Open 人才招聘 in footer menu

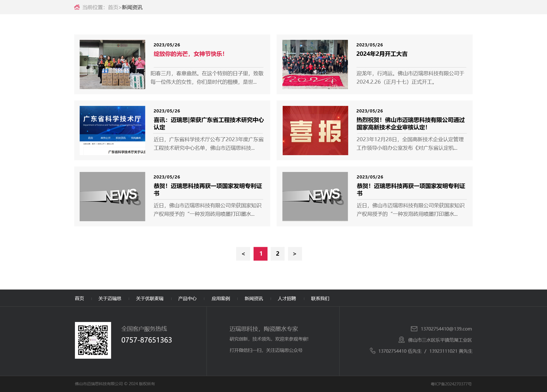pyautogui.click(x=287, y=298)
